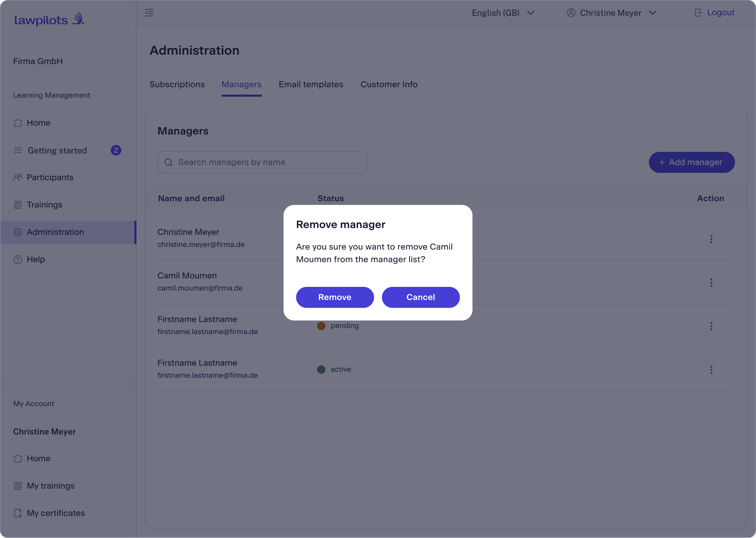Switch to the Subscriptions tab

tap(177, 85)
